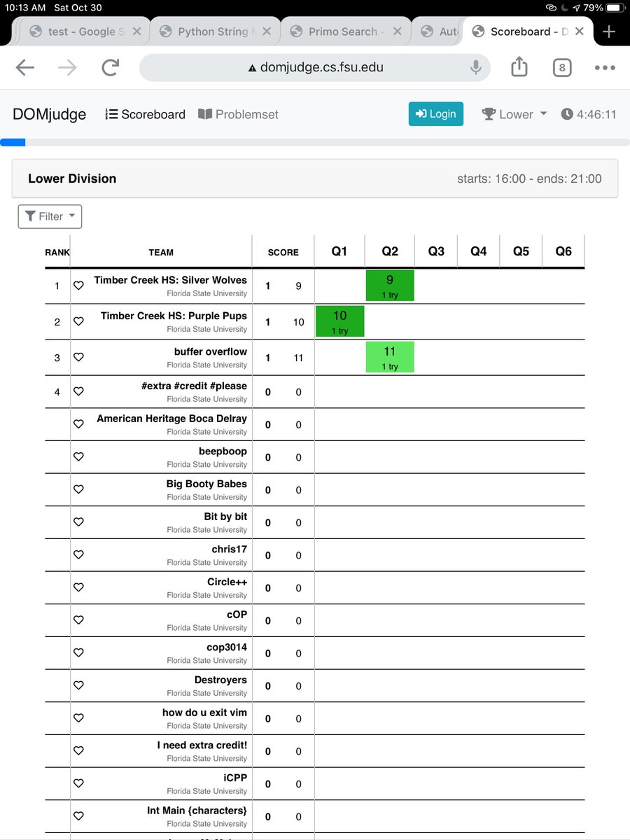Screen dimensions: 630x840
Task: Open the Lower division trophy dropdown
Action: (x=514, y=114)
